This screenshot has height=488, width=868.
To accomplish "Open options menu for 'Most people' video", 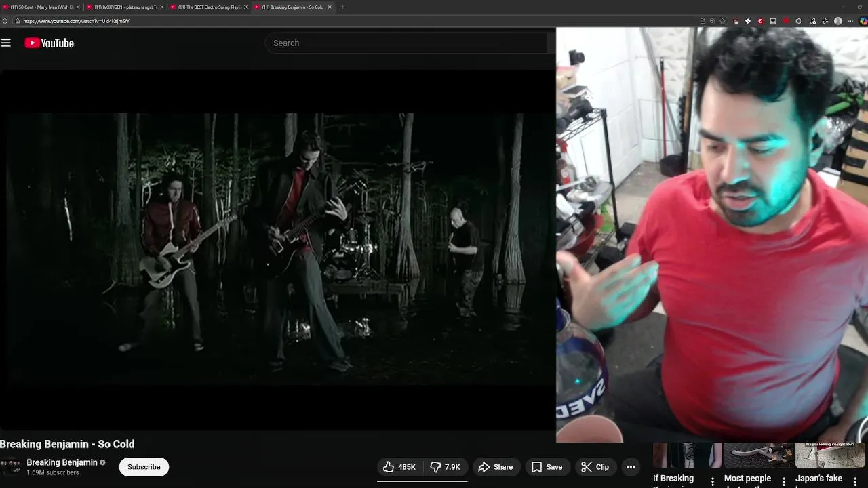I will (784, 481).
